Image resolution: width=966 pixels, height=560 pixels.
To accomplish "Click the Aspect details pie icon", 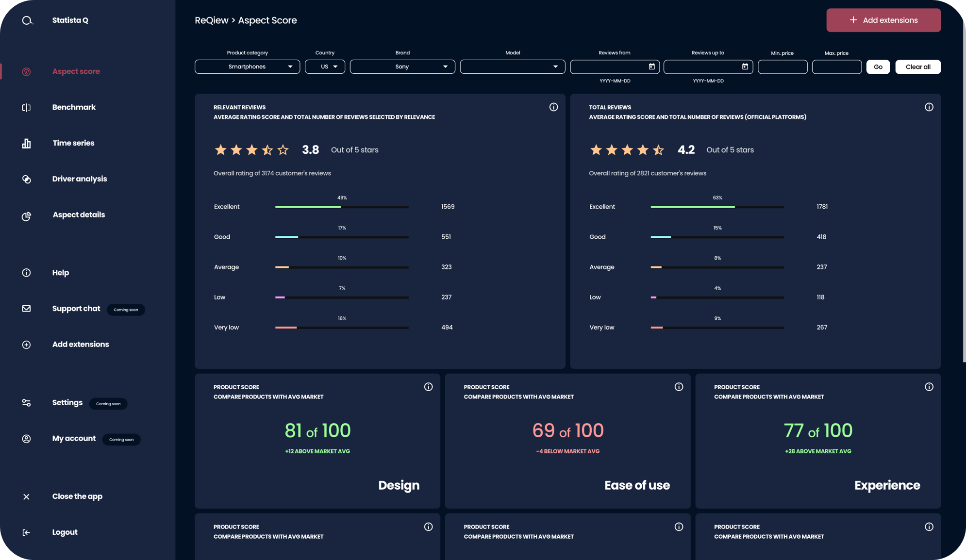I will 26,216.
